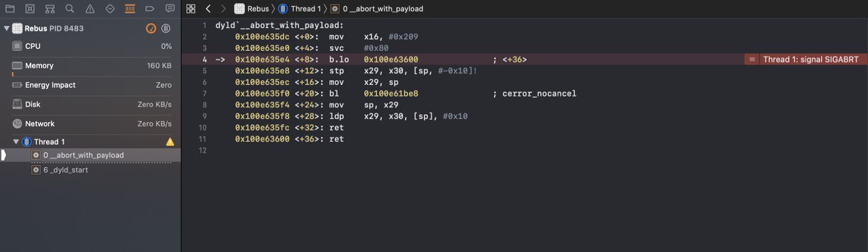This screenshot has width=868, height=252.
Task: Open the Memory gauge report
Action: [91, 66]
